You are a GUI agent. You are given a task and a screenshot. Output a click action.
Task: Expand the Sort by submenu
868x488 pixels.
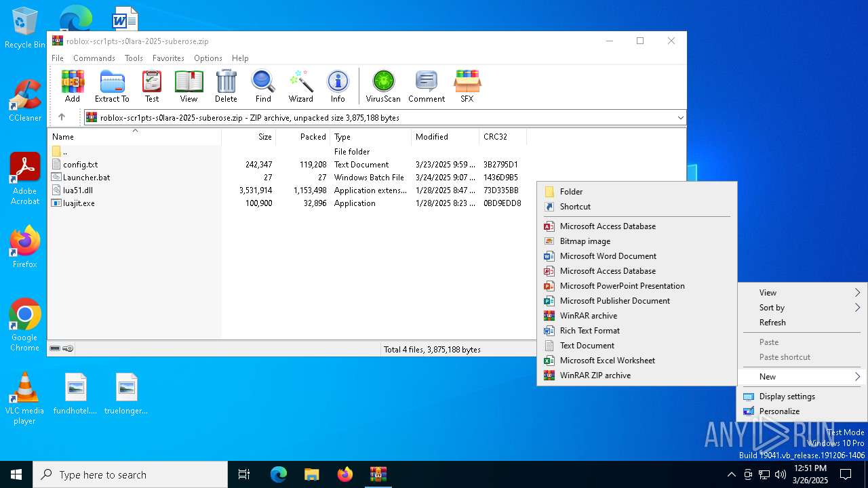(x=802, y=308)
